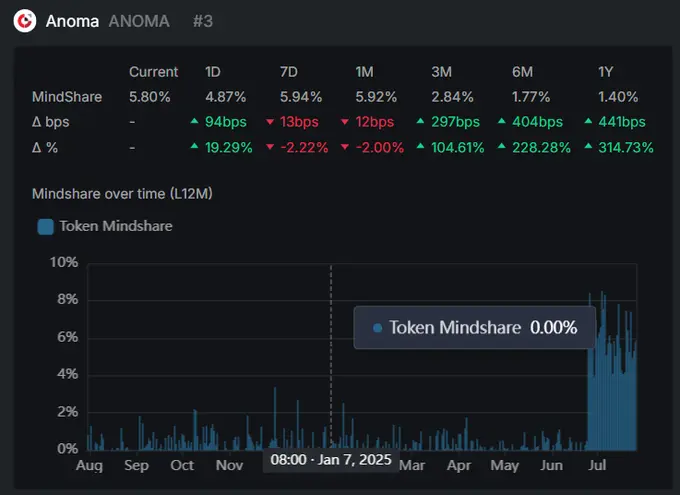Screen dimensions: 680x495
Task: Click the Δ % row label
Action: 45,148
